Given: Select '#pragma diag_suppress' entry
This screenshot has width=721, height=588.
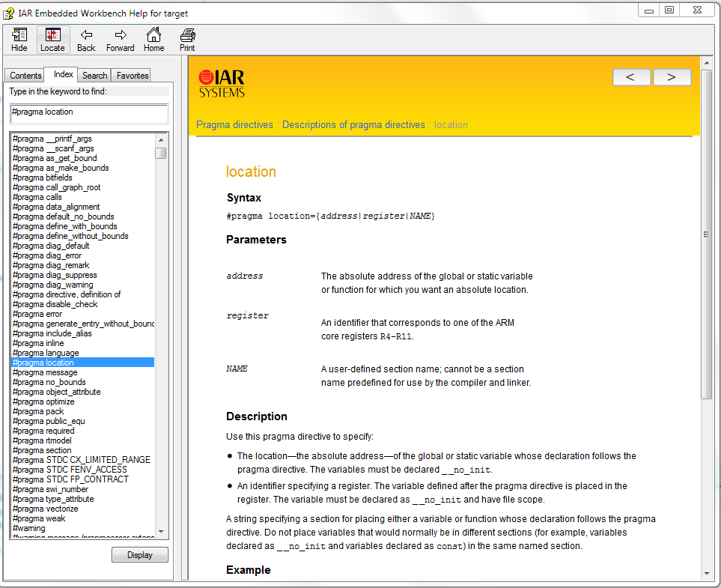Looking at the screenshot, I should tap(55, 275).
